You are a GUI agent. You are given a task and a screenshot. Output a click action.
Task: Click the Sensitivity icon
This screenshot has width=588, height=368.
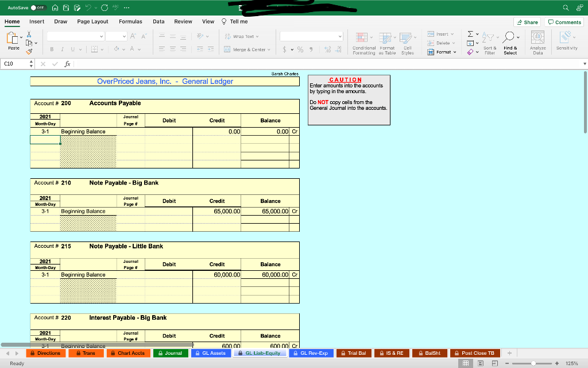pos(566,37)
